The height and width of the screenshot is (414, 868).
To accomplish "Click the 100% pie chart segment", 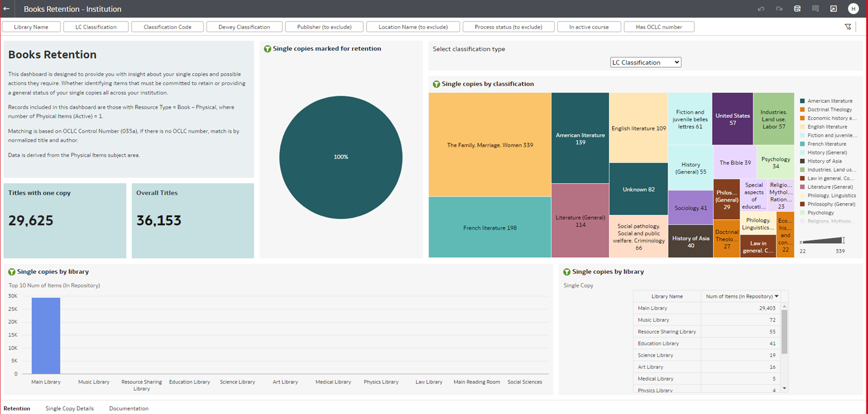I will pyautogui.click(x=341, y=157).
